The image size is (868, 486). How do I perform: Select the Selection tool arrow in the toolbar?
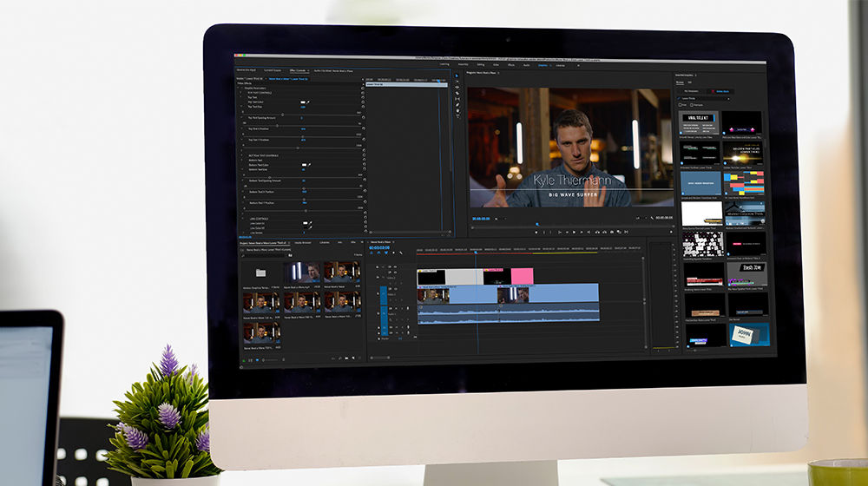coord(457,76)
